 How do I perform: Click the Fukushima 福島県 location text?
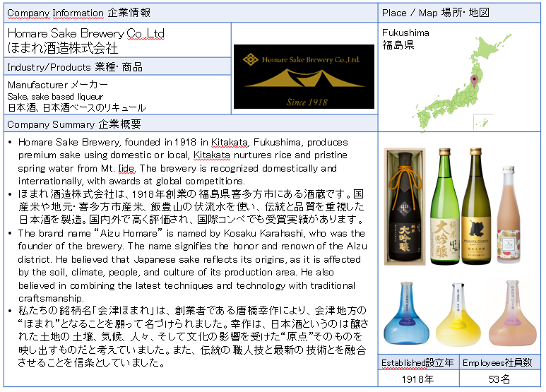point(405,39)
